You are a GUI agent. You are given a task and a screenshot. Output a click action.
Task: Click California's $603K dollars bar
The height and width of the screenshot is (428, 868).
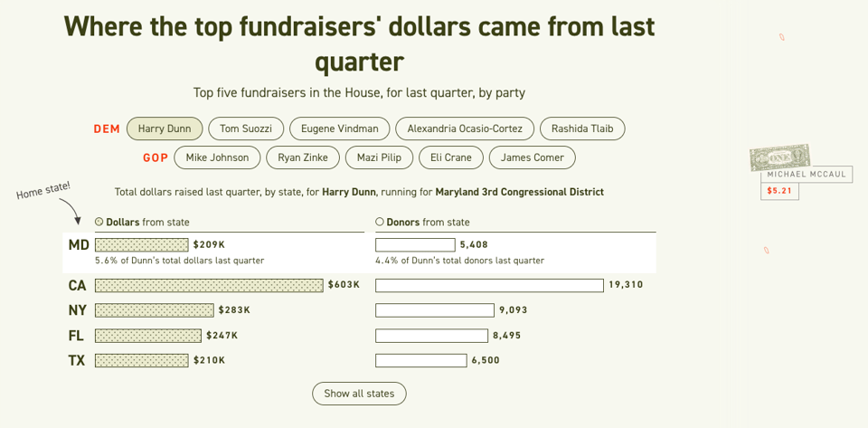click(x=209, y=285)
